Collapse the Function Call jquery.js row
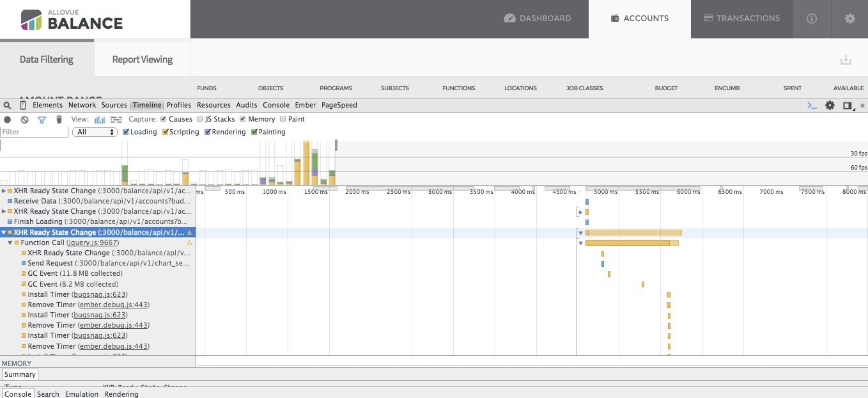 pos(10,243)
